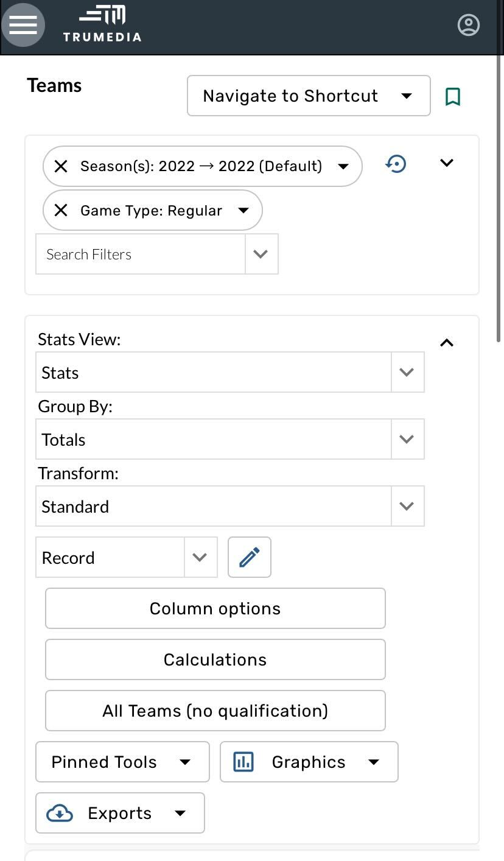Open the Navigate to Shortcut dropdown
504x861 pixels.
pos(308,96)
